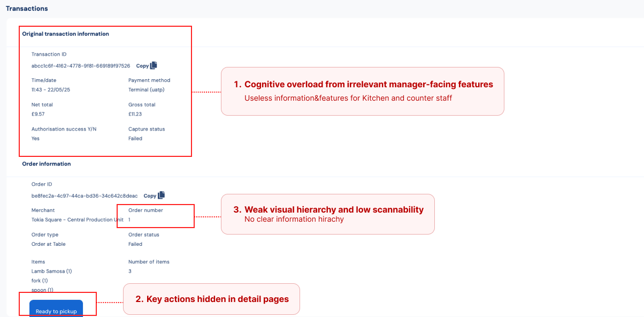Click the Tokia Square merchant name
This screenshot has height=317, width=644.
(78, 220)
